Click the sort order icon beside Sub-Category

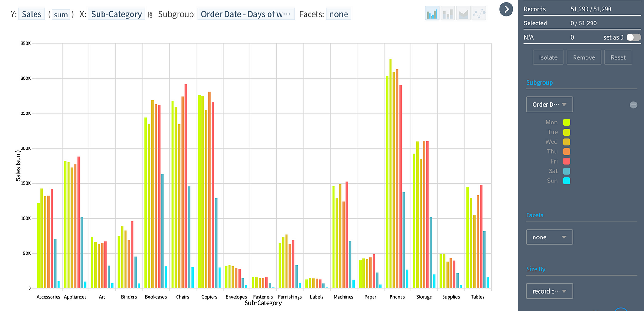click(149, 15)
